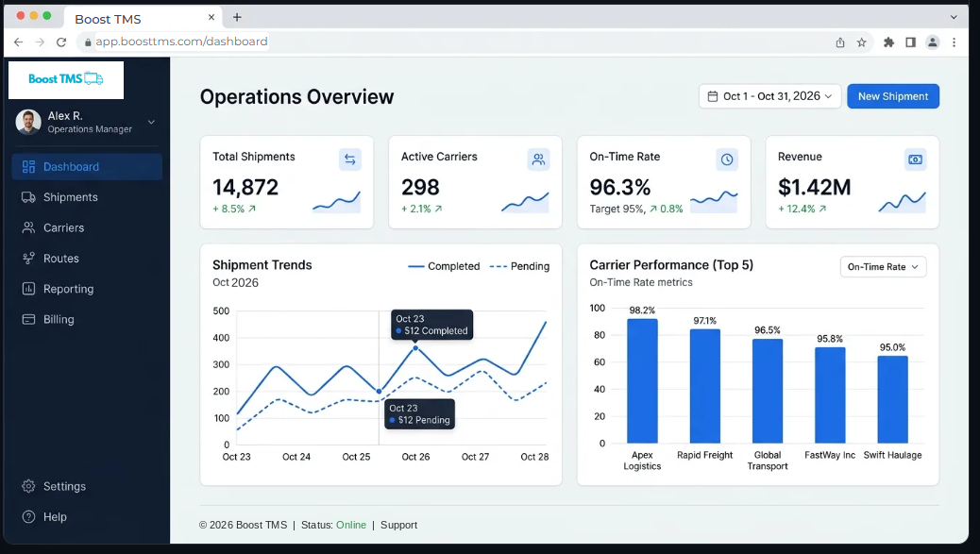This screenshot has height=554, width=980.
Task: Click the Routes branch icon
Action: [x=28, y=259]
